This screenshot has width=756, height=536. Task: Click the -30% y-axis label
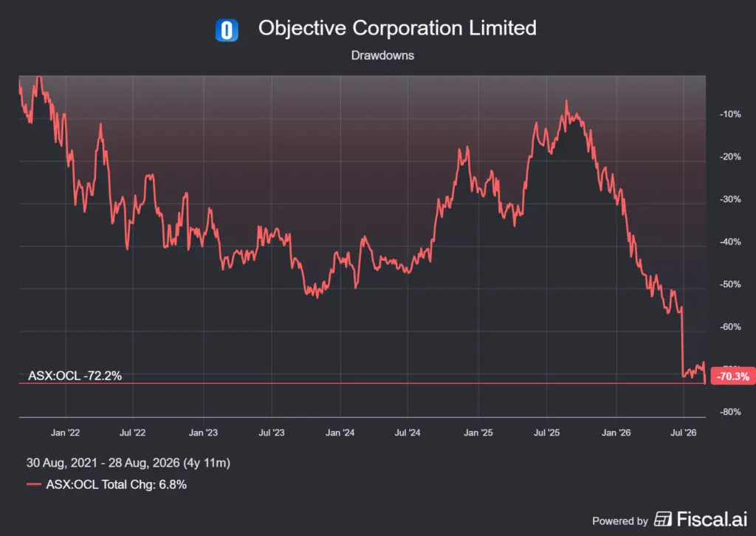coord(730,199)
